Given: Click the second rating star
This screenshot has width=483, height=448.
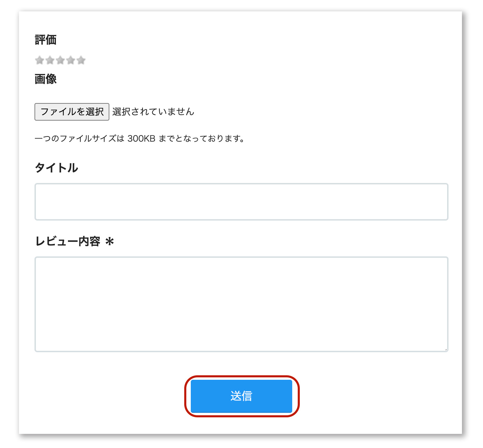Looking at the screenshot, I should click(x=50, y=60).
